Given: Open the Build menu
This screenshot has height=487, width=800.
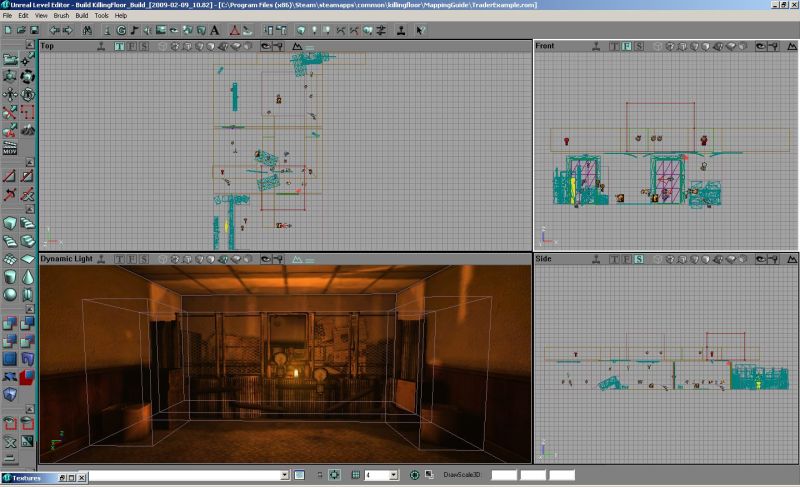Looking at the screenshot, I should coord(82,16).
